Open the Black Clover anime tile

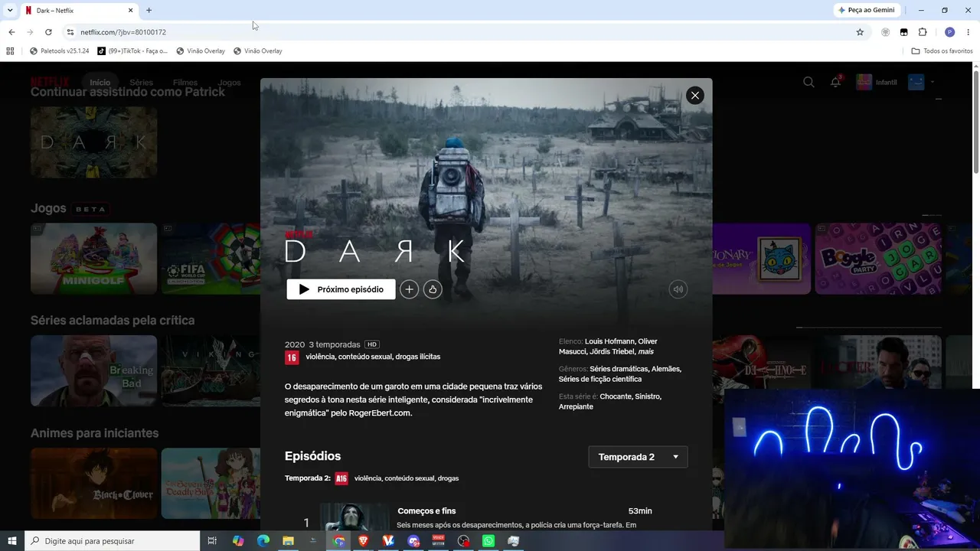point(93,484)
